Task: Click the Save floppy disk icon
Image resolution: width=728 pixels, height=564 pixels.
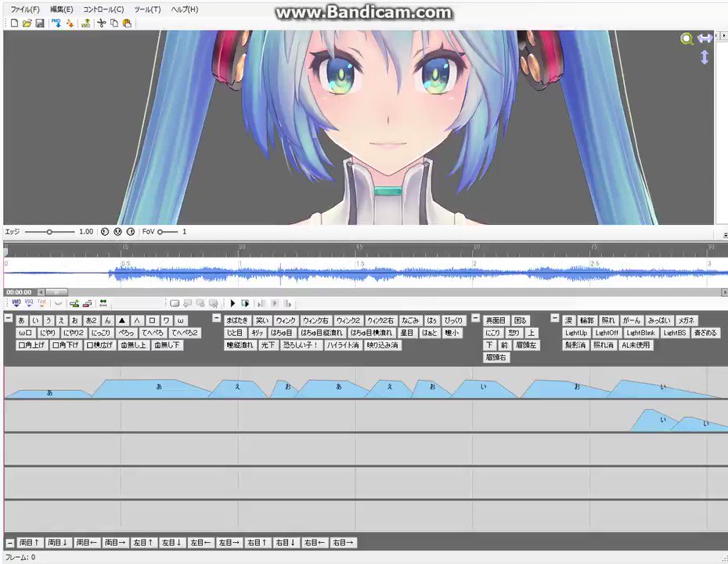Action: pos(40,23)
